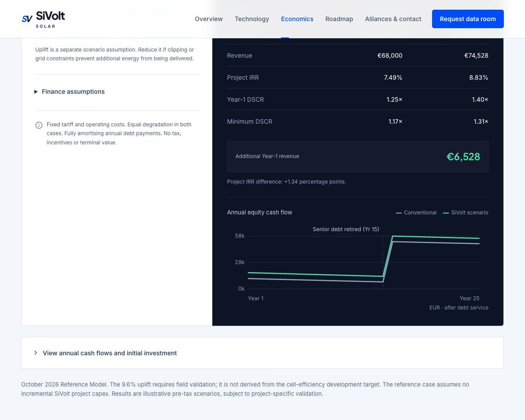This screenshot has width=525, height=420.
Task: Navigate to Alliances & contact
Action: coord(393,19)
